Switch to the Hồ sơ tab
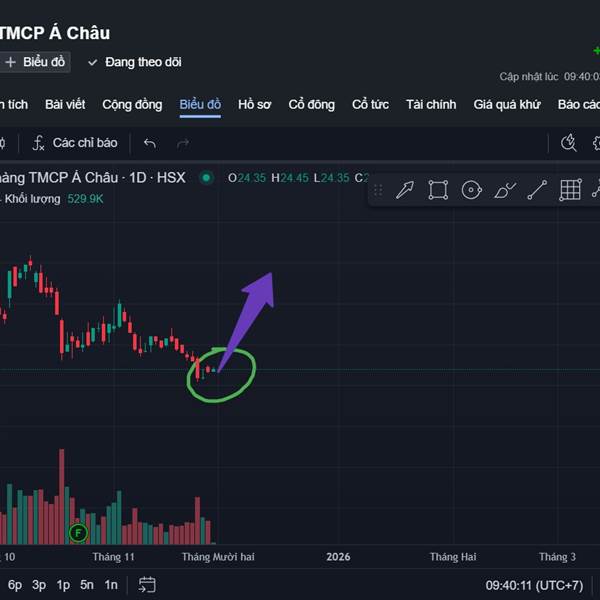Image resolution: width=600 pixels, height=600 pixels. click(x=254, y=104)
